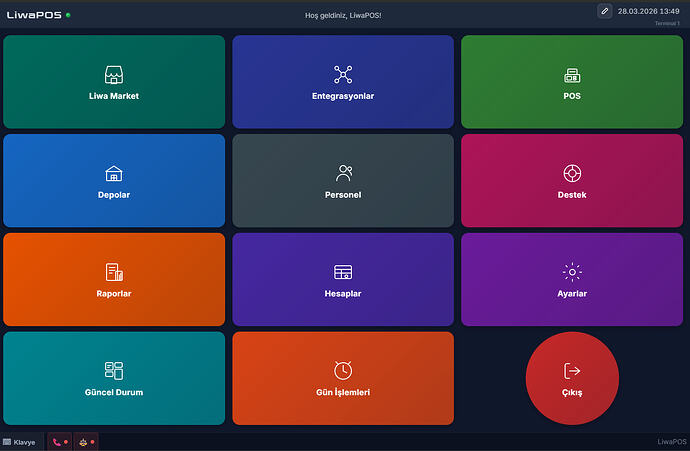The height and width of the screenshot is (451, 690).
Task: Open the Hesaplar accounts tile
Action: (x=343, y=280)
